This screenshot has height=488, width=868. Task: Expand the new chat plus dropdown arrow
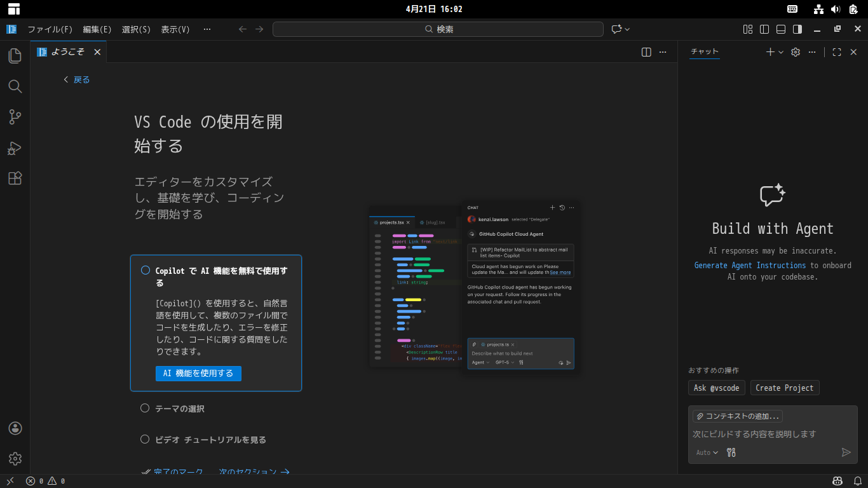coord(782,52)
